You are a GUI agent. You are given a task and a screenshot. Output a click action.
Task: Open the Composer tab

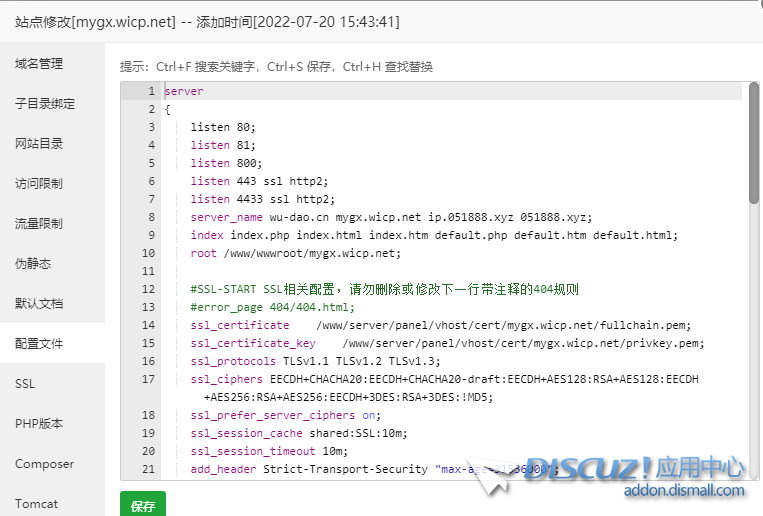click(x=44, y=464)
